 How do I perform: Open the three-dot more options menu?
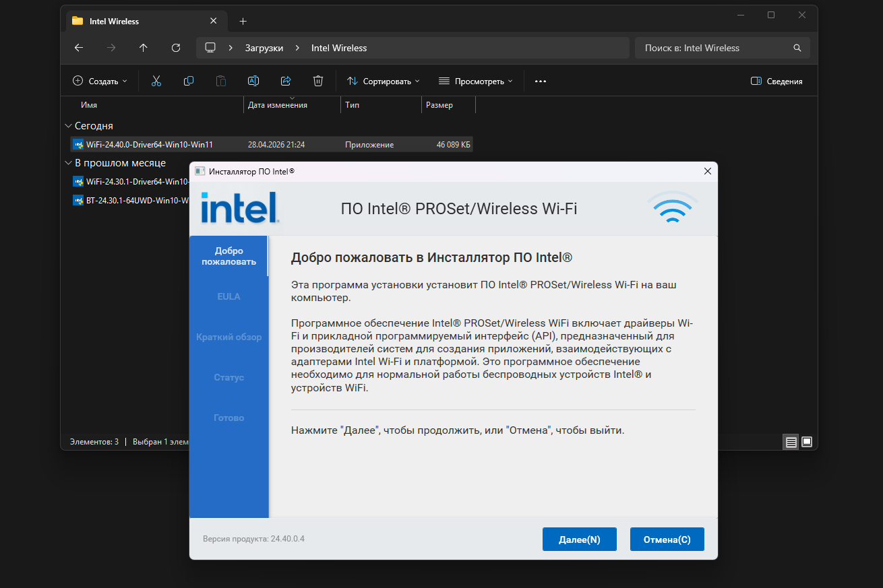[539, 80]
